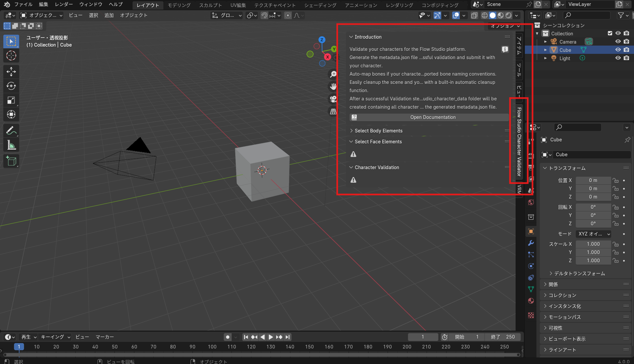Disable rendering for the Light object
Viewport: 634px width, 364px height.
(x=626, y=58)
